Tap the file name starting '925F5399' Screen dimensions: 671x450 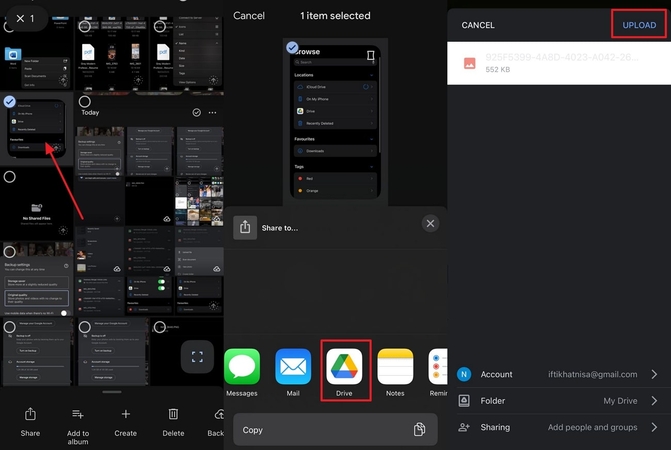(562, 57)
